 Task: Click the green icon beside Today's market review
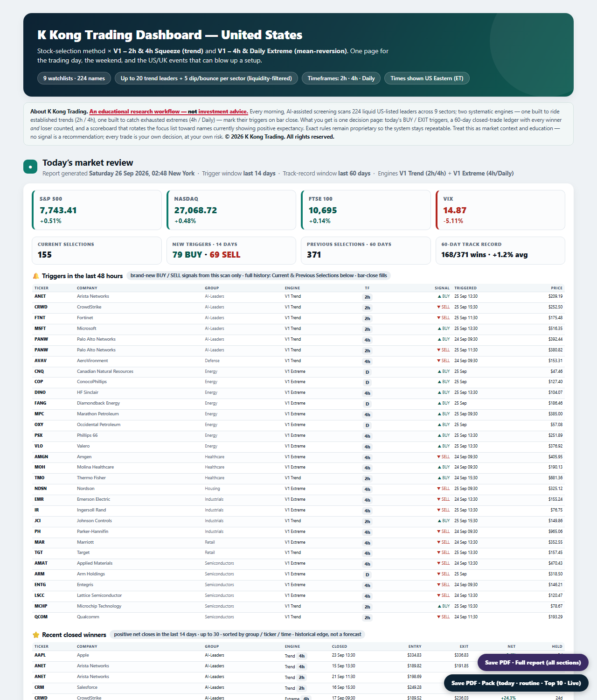pos(30,167)
